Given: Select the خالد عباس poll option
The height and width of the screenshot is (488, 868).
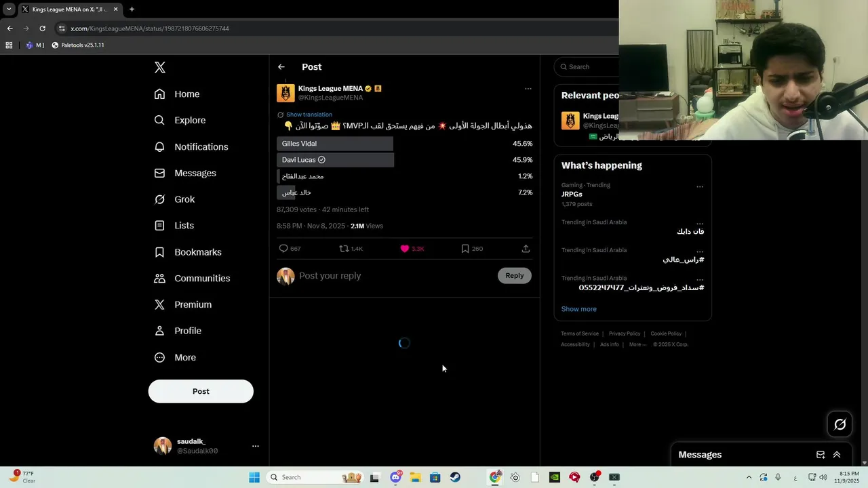Looking at the screenshot, I should pos(405,192).
